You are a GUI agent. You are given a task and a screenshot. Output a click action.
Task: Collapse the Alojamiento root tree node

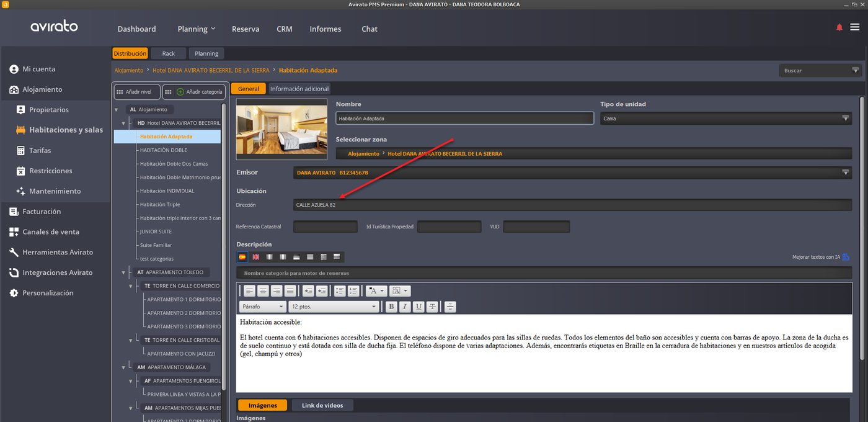tap(116, 110)
